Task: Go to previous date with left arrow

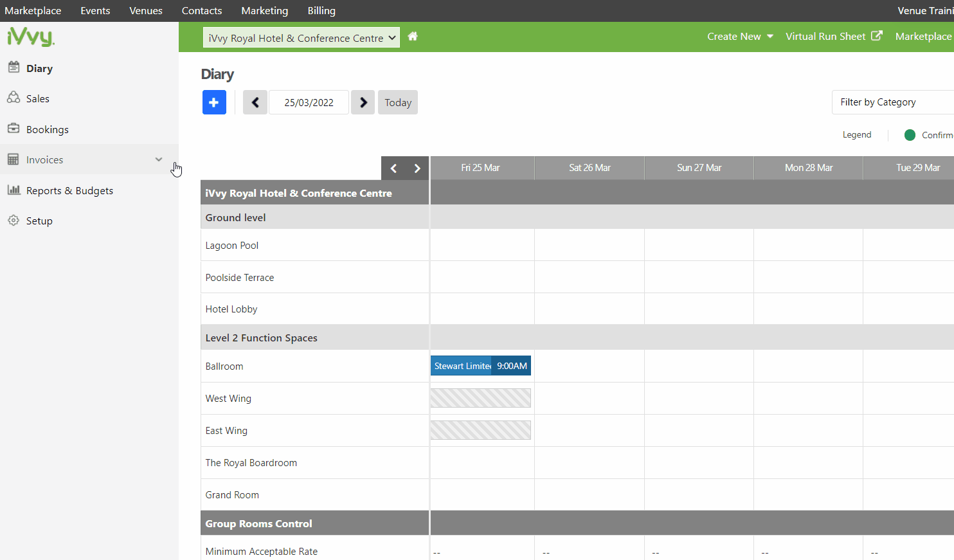Action: [255, 102]
